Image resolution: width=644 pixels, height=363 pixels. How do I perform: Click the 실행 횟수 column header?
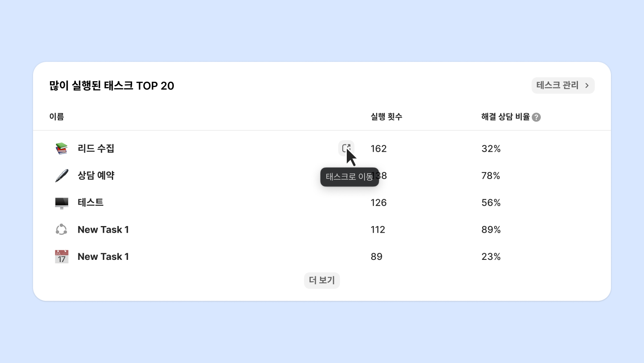pyautogui.click(x=386, y=117)
